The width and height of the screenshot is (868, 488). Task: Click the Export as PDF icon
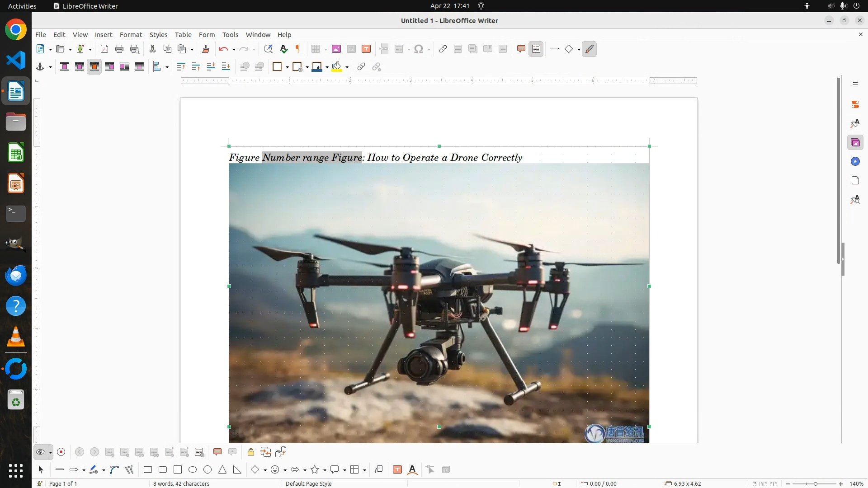click(104, 49)
